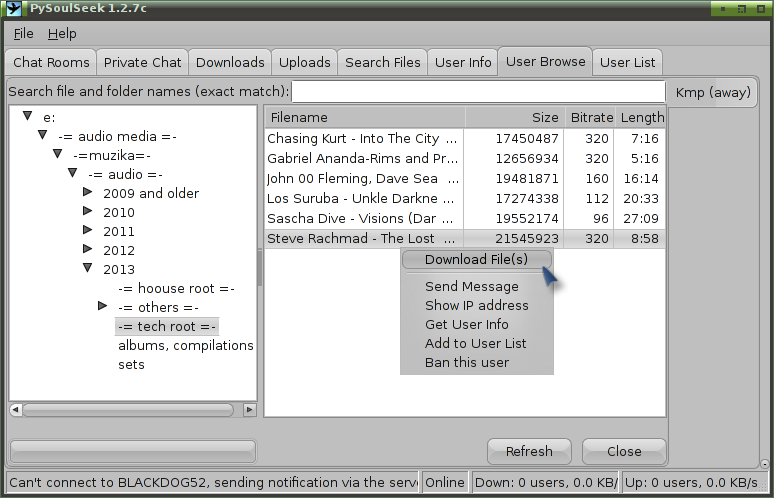Click the Can't connect to BLACKDOG52 status message
Image resolution: width=774 pixels, height=498 pixels.
pos(213,482)
